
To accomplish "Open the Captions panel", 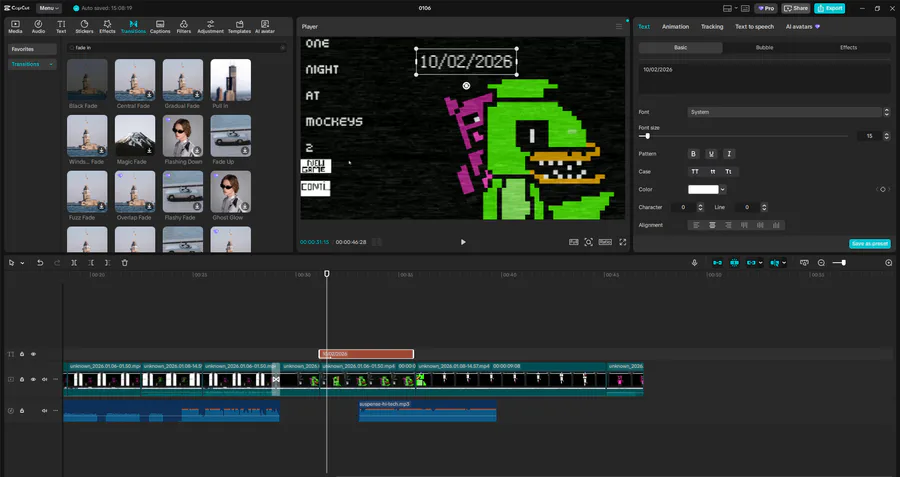I will (160, 26).
